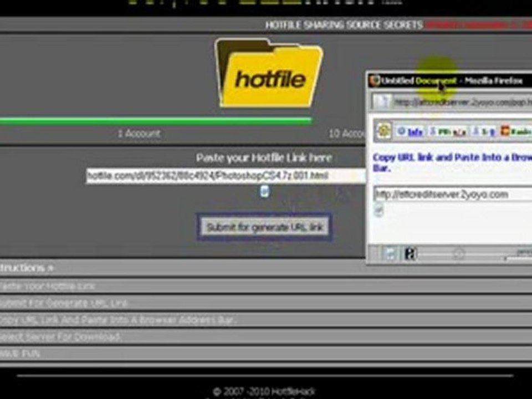Click the 'Copy URL link and Paste' blue text
The height and width of the screenshot is (399, 532).
click(x=452, y=162)
